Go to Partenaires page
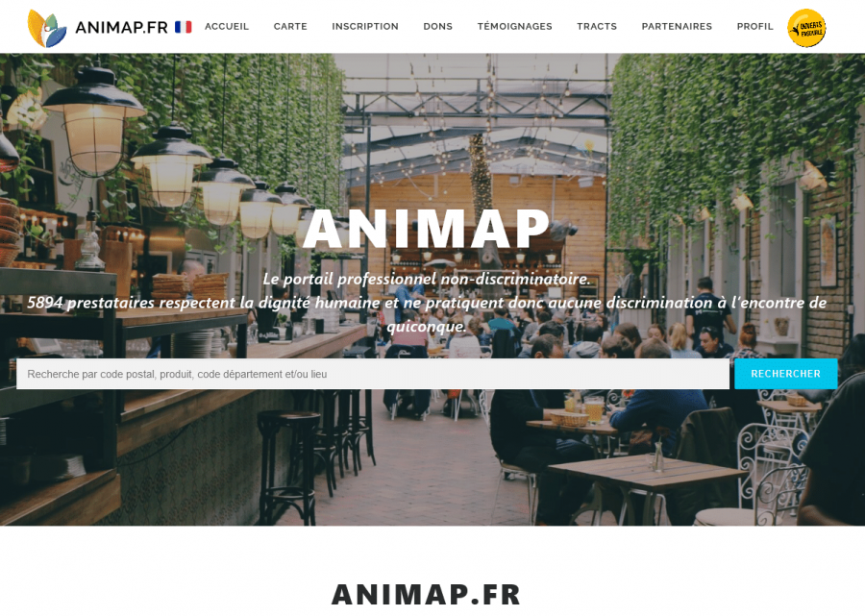Viewport: 865px width, 616px height. coord(677,27)
